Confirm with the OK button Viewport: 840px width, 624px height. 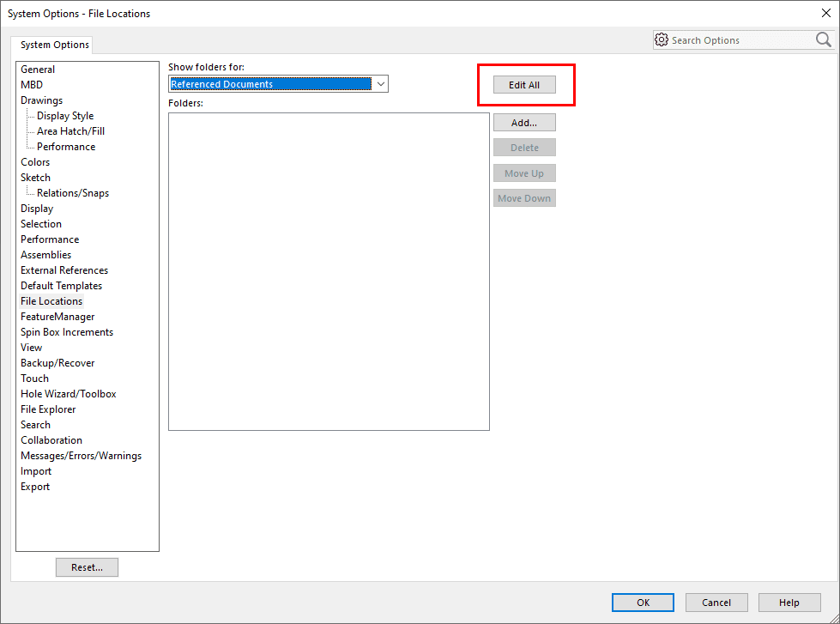coord(644,603)
